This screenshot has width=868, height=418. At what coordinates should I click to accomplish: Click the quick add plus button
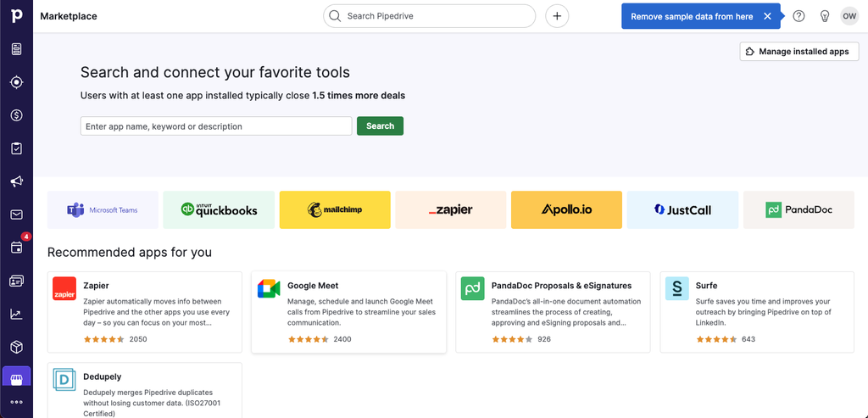[557, 16]
